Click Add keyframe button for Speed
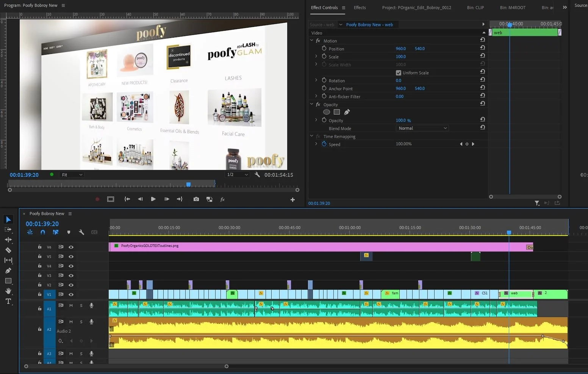This screenshot has height=374, width=588. click(467, 144)
